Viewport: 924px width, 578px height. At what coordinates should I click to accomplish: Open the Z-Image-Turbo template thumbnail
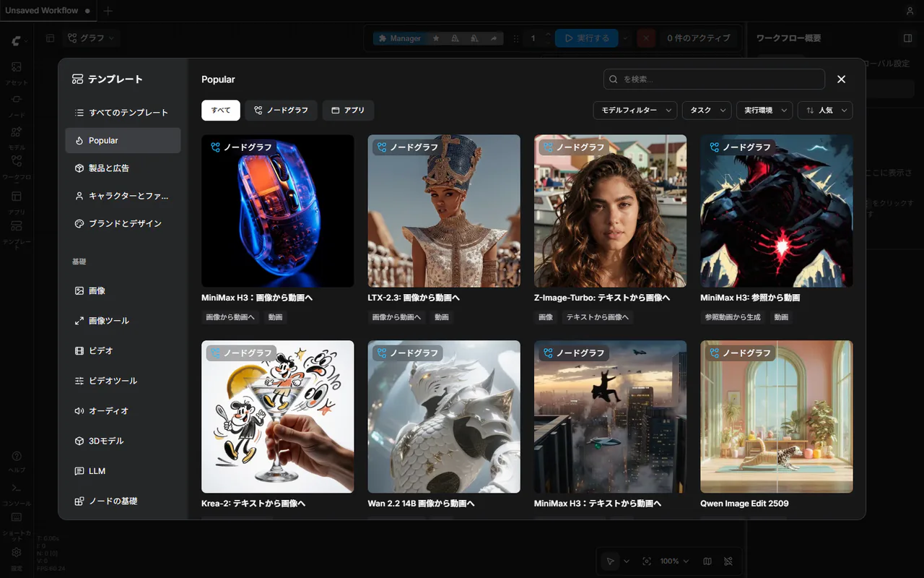[610, 211]
